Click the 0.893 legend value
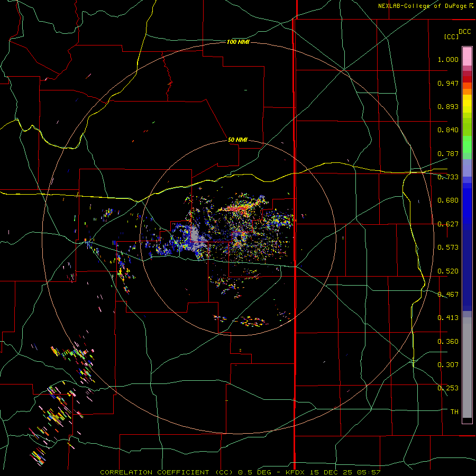This screenshot has width=476, height=476. [448, 106]
